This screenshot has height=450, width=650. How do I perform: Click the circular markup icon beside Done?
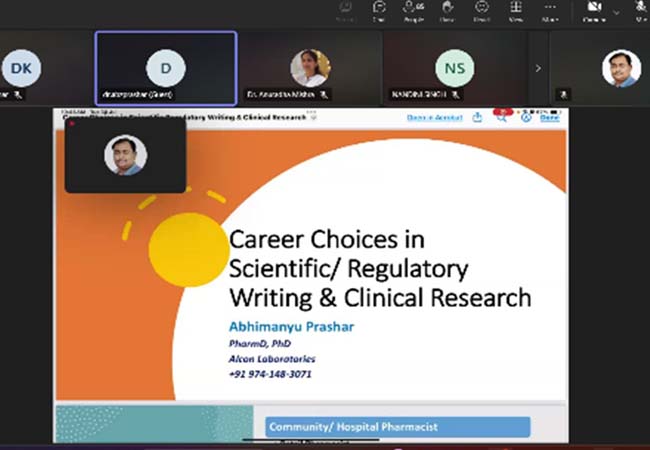526,118
